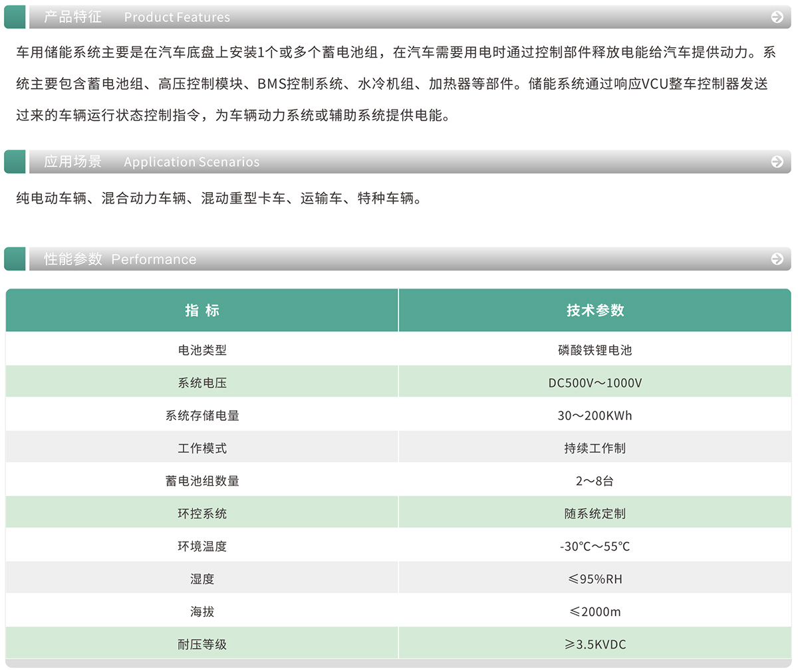Viewport: 798px width, 672px height.
Task: Click the ≥3.5KVDC withstand voltage value
Action: point(595,644)
